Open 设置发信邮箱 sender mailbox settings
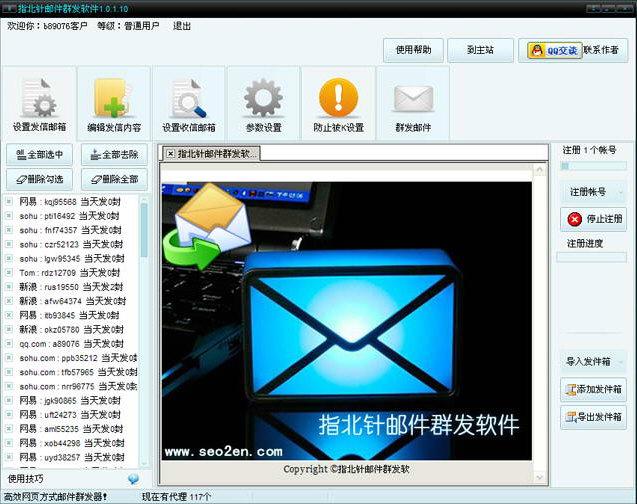The width and height of the screenshot is (637, 504). [x=39, y=102]
